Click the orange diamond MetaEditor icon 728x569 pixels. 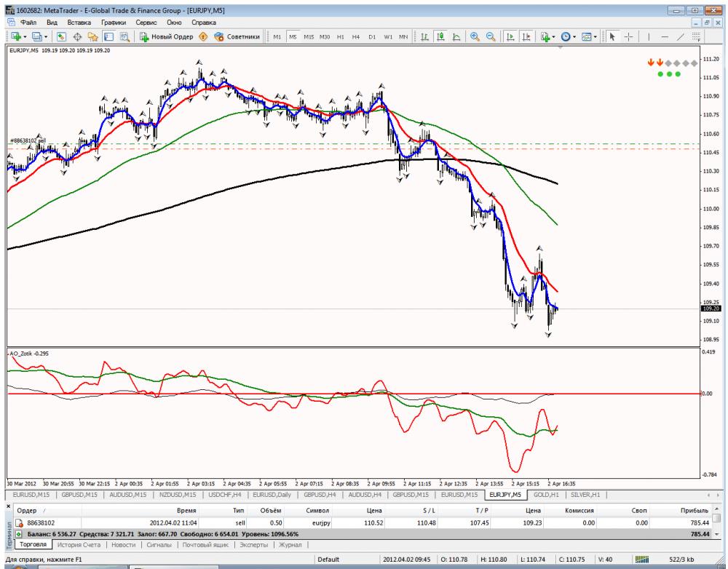point(203,36)
